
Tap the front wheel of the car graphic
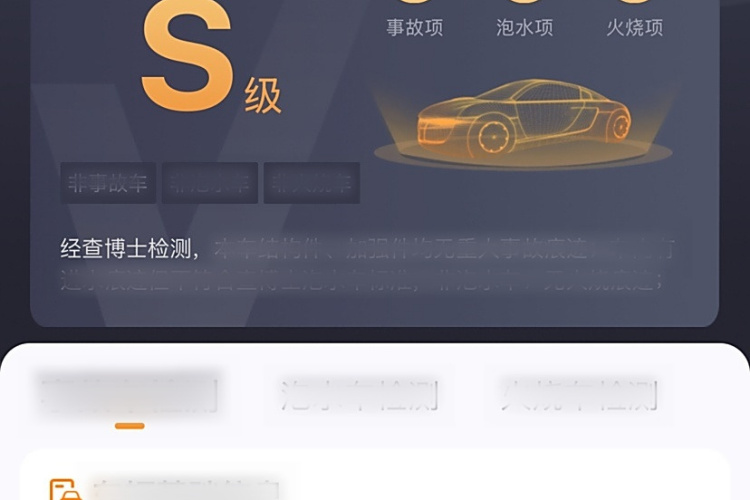(x=493, y=135)
